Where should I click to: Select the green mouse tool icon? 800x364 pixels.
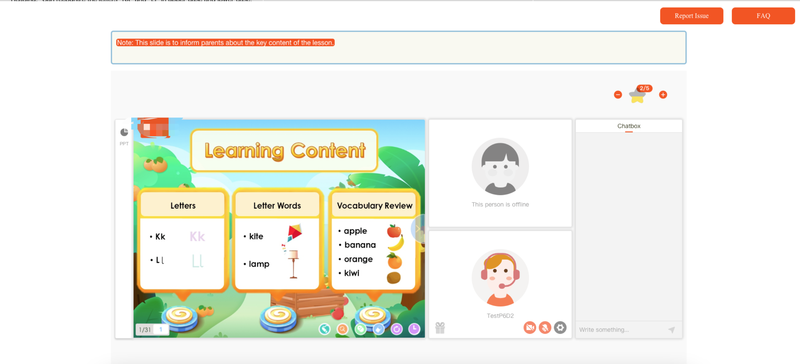click(361, 329)
